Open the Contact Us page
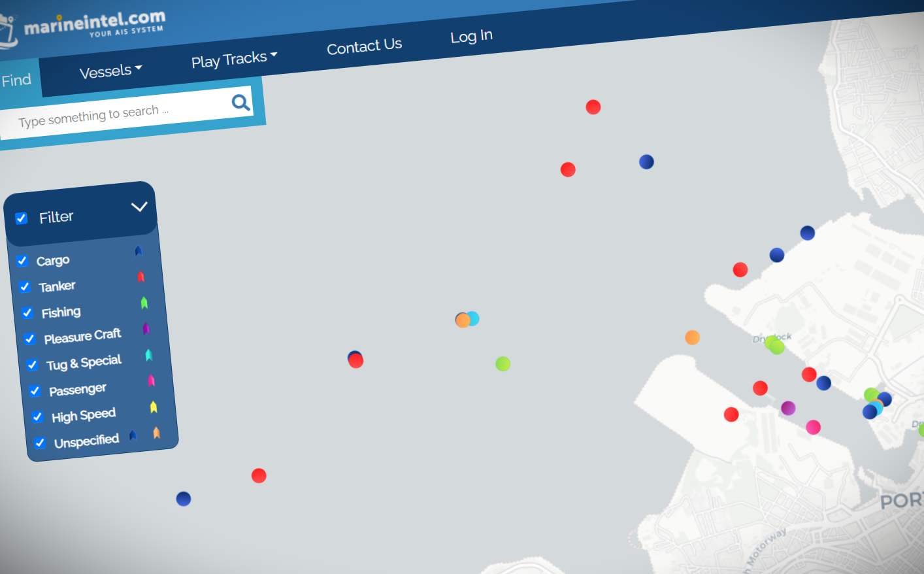The width and height of the screenshot is (924, 574). 364,46
